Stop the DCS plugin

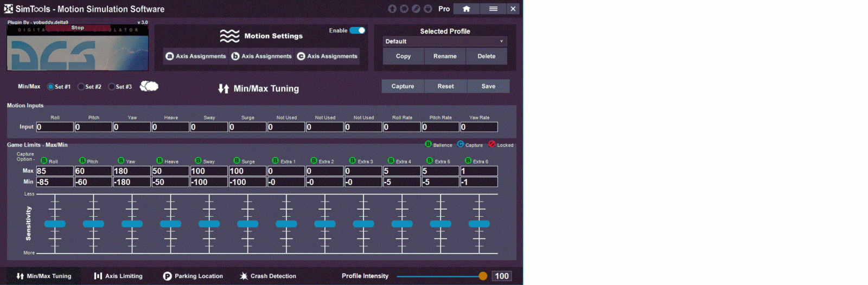[x=78, y=28]
